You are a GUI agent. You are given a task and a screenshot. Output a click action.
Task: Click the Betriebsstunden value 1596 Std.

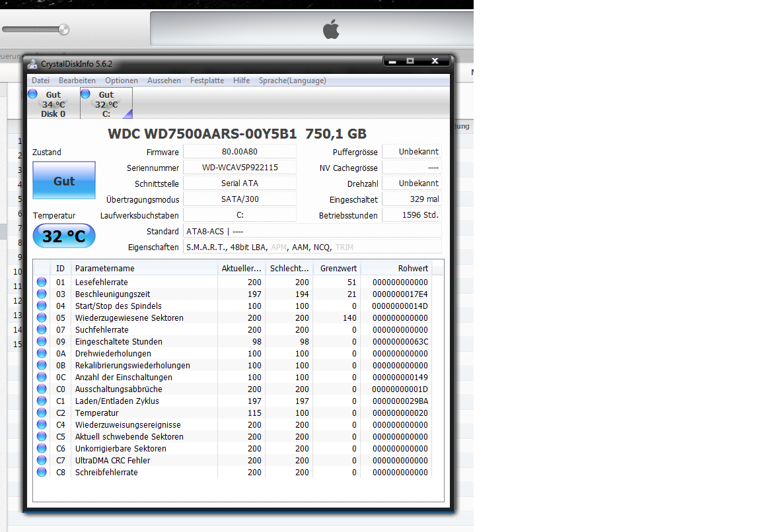tap(412, 215)
